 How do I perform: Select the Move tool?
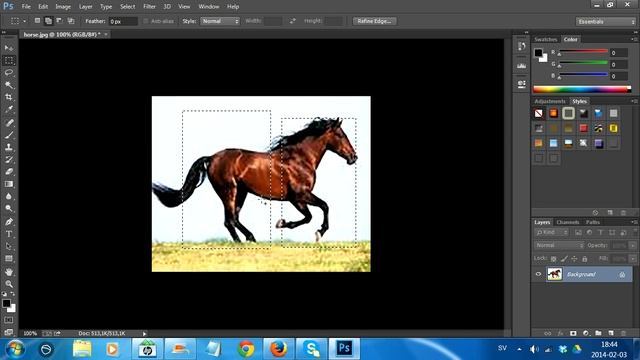coord(9,48)
